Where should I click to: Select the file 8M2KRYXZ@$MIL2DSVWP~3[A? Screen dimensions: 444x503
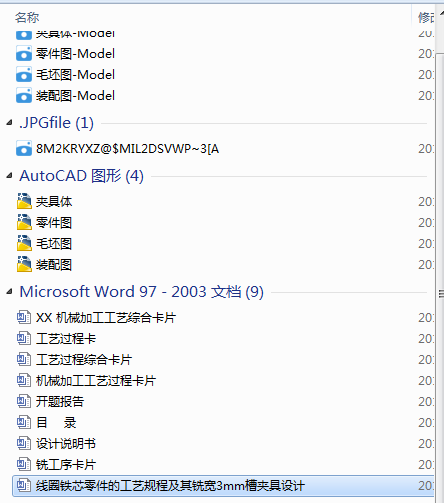click(127, 149)
